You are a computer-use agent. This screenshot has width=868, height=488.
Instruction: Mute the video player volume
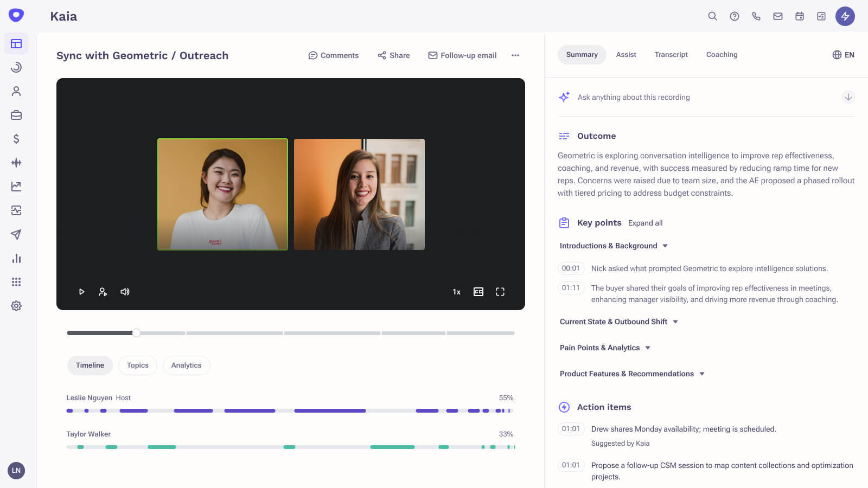(124, 292)
